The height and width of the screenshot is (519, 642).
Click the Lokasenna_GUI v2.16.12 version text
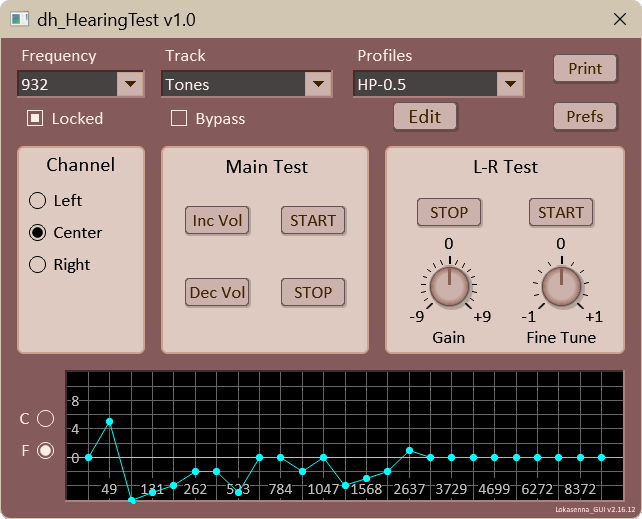tap(595, 510)
